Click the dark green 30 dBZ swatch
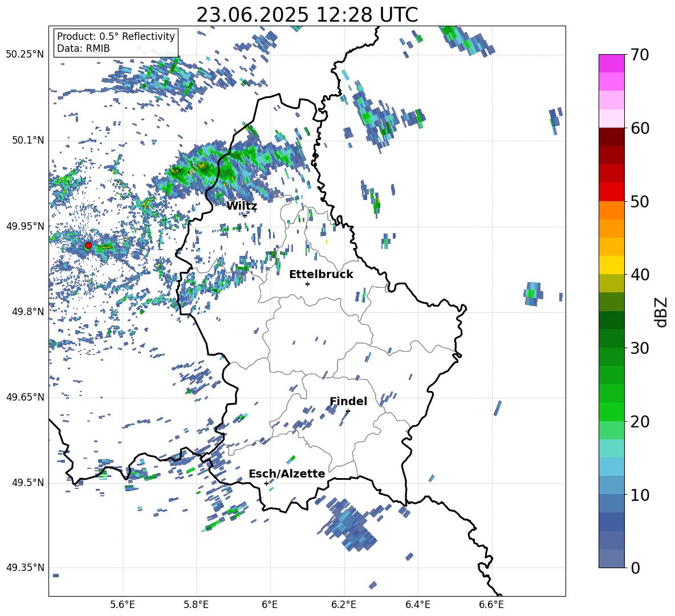Image resolution: width=675 pixels, height=616 pixels. click(x=611, y=338)
